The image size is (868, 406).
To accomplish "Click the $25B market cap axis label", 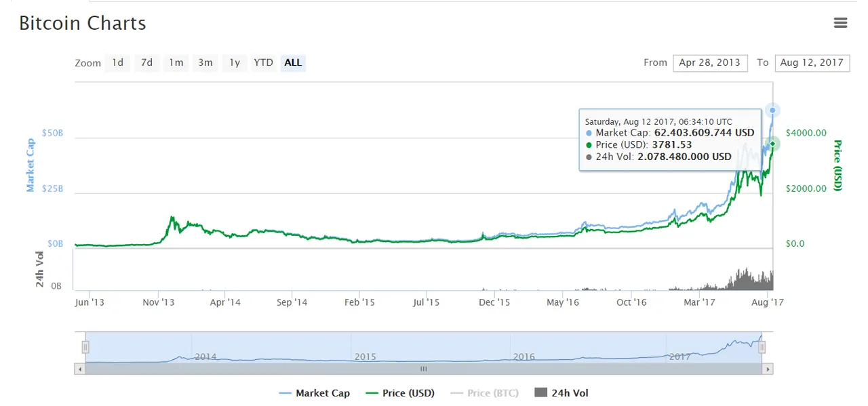I will coord(52,188).
